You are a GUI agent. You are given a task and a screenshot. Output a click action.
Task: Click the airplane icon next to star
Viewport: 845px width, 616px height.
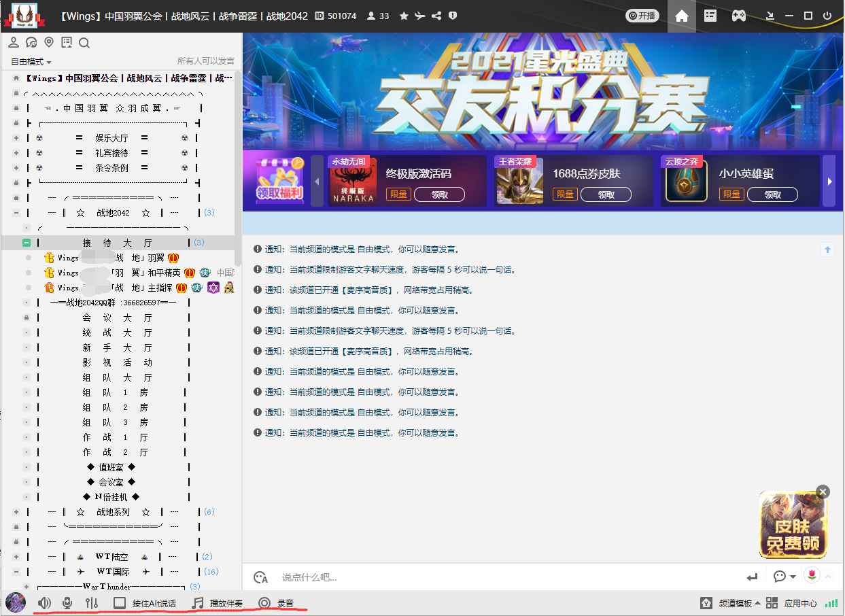tap(420, 16)
